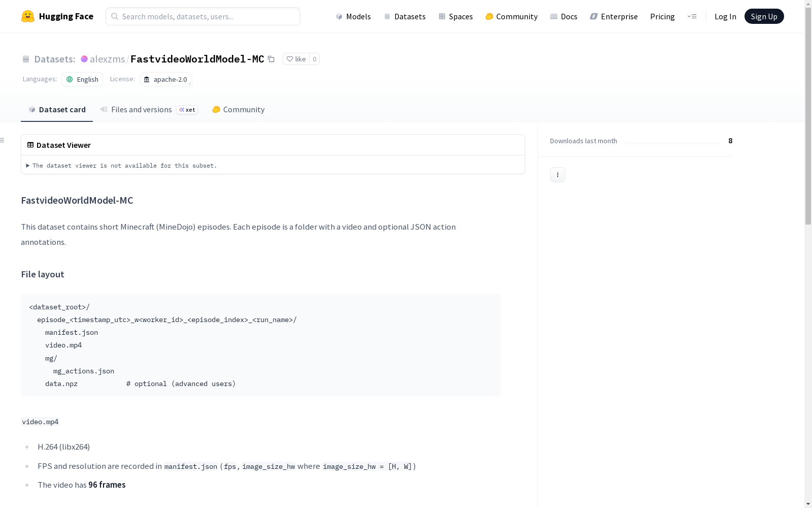Screen dimensions: 812x508
Task: Click the scrollbar down arrow
Action: click(x=808, y=504)
